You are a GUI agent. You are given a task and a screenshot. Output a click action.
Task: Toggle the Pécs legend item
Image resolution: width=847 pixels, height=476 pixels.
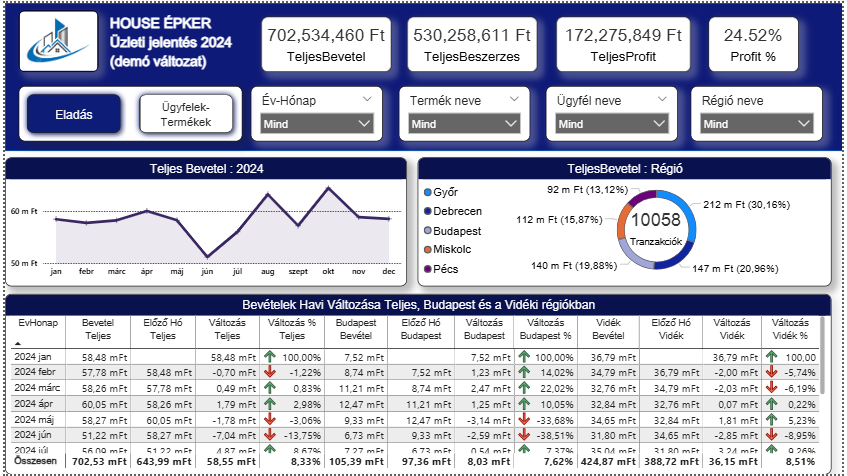pos(441,269)
